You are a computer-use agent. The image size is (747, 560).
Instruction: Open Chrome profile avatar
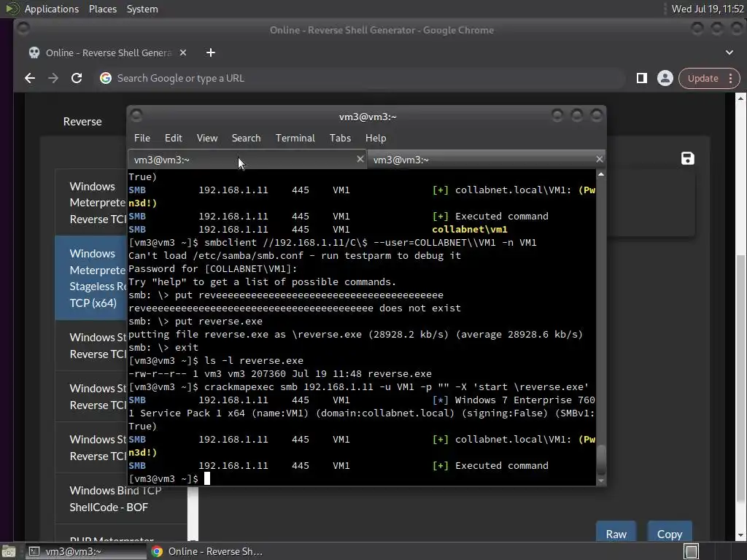[x=665, y=78]
